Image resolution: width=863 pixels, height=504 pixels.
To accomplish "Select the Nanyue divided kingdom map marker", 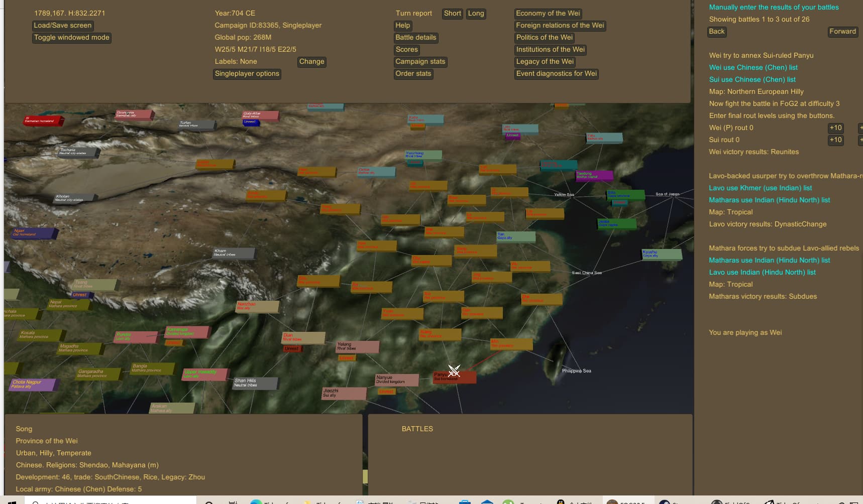I will pos(396,380).
